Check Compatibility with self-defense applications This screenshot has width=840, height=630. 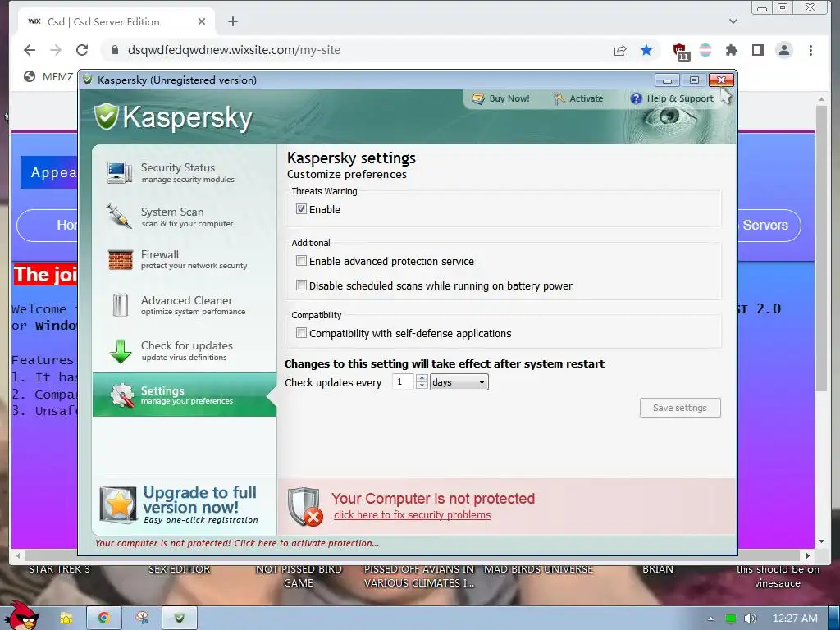(301, 333)
